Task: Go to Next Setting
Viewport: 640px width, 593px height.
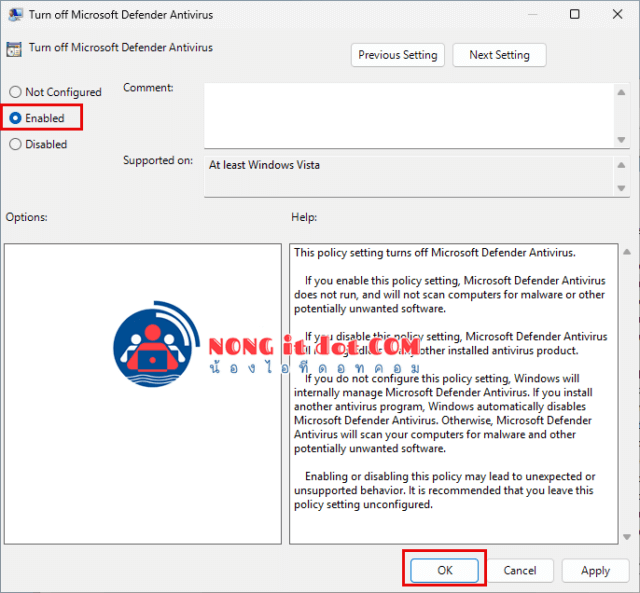Action: (x=499, y=55)
